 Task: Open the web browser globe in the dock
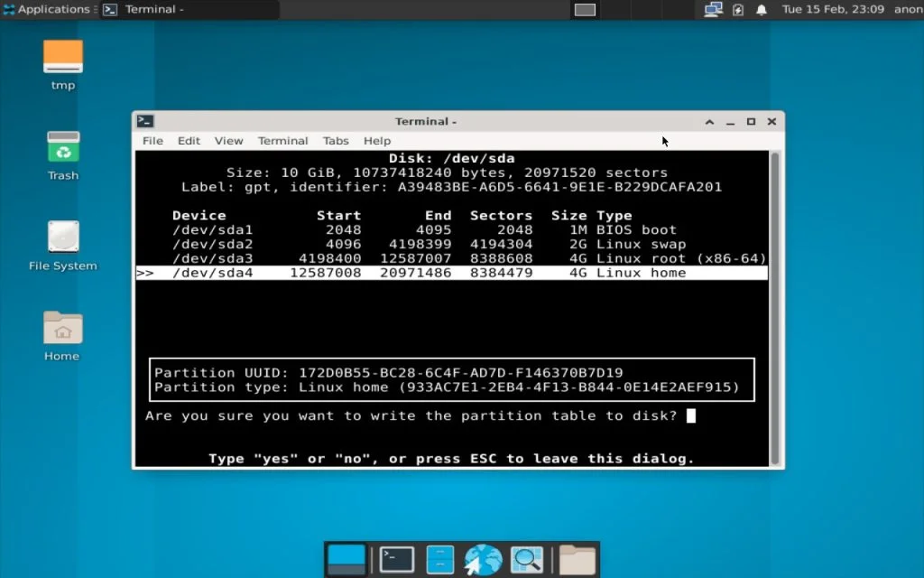[483, 558]
